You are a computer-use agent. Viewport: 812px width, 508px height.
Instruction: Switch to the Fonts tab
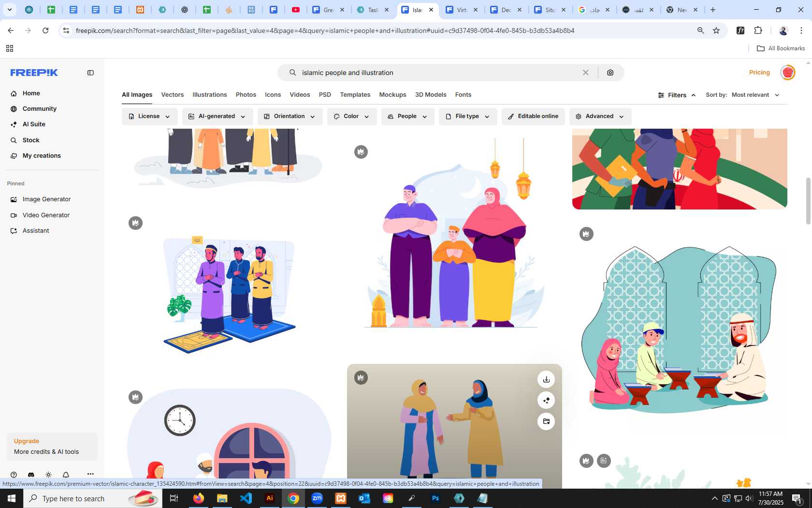pyautogui.click(x=463, y=95)
